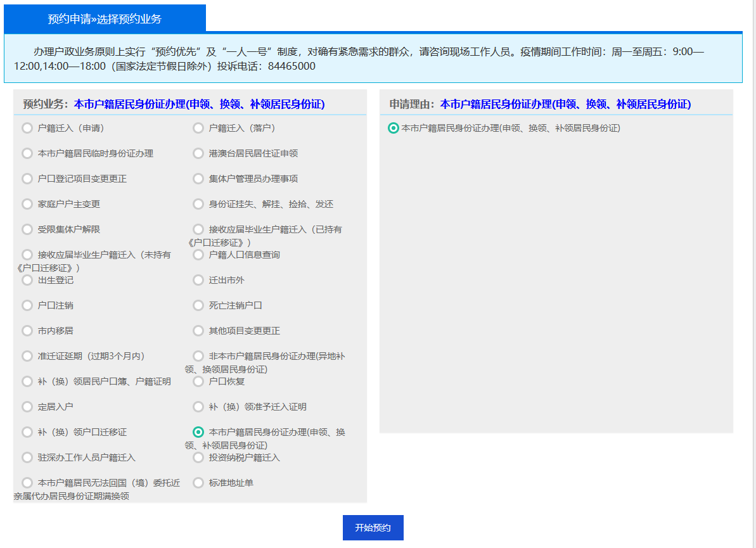Select the 迁出市外 radio option
Screen dimensions: 756x548
coord(198,280)
